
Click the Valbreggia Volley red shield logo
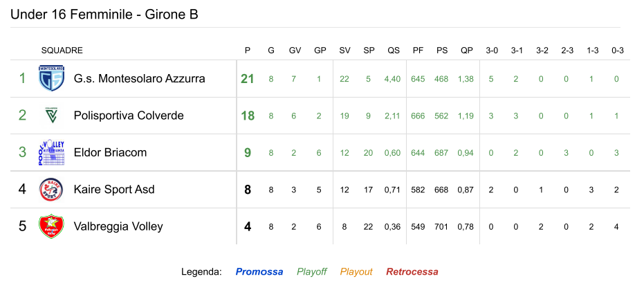(x=51, y=226)
